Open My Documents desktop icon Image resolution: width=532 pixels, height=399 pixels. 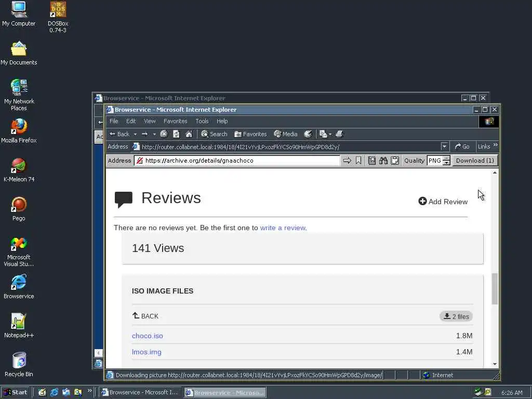point(19,53)
